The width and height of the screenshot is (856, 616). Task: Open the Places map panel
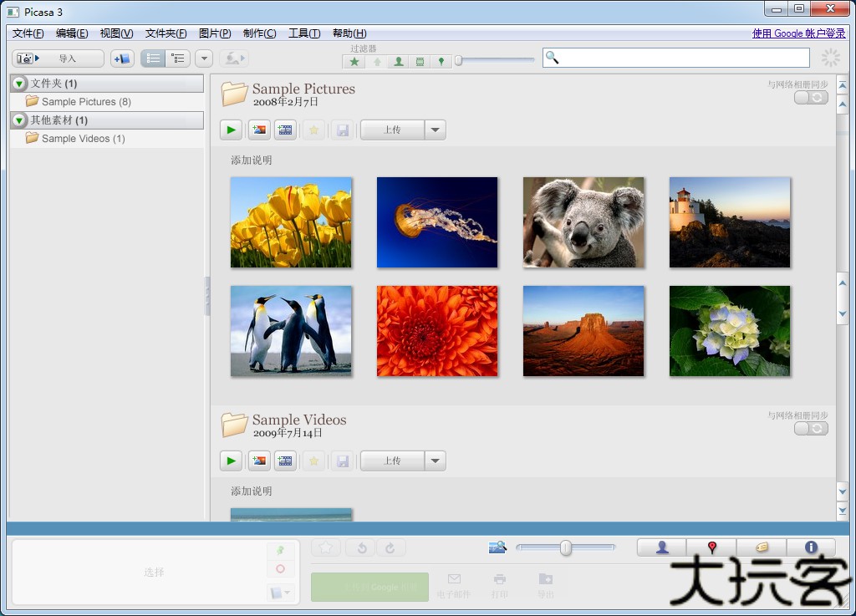tap(711, 547)
